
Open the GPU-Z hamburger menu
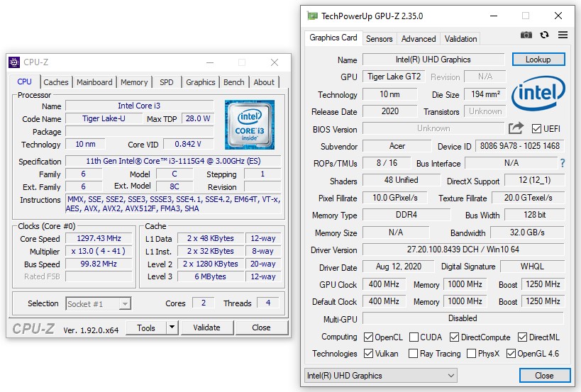(563, 35)
